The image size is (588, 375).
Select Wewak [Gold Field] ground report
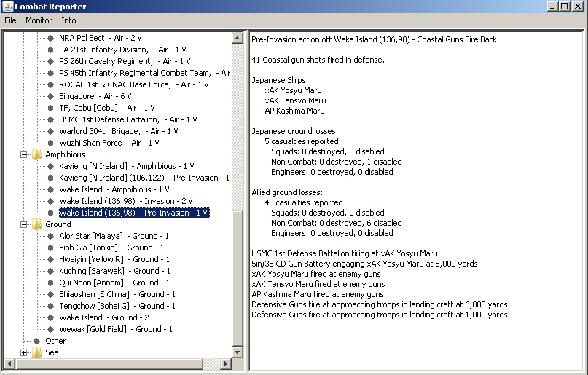pyautogui.click(x=116, y=329)
